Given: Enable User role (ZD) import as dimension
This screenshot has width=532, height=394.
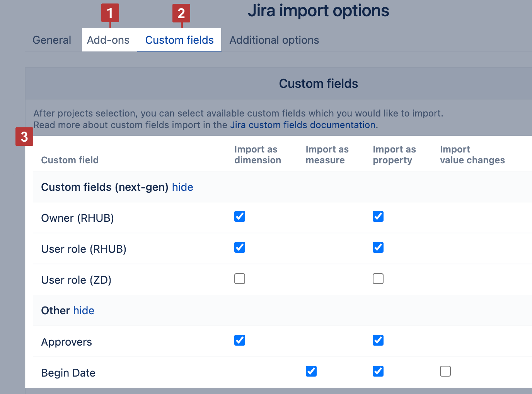Looking at the screenshot, I should point(240,279).
